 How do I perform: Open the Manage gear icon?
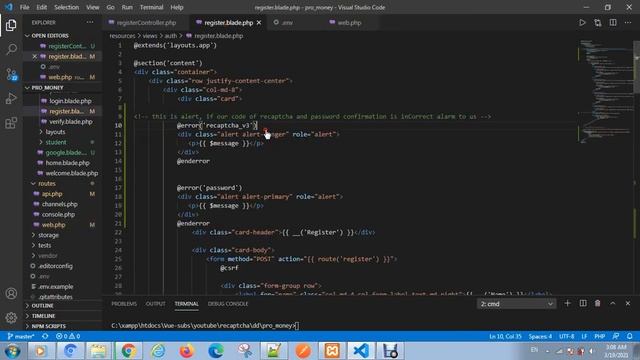(x=11, y=317)
